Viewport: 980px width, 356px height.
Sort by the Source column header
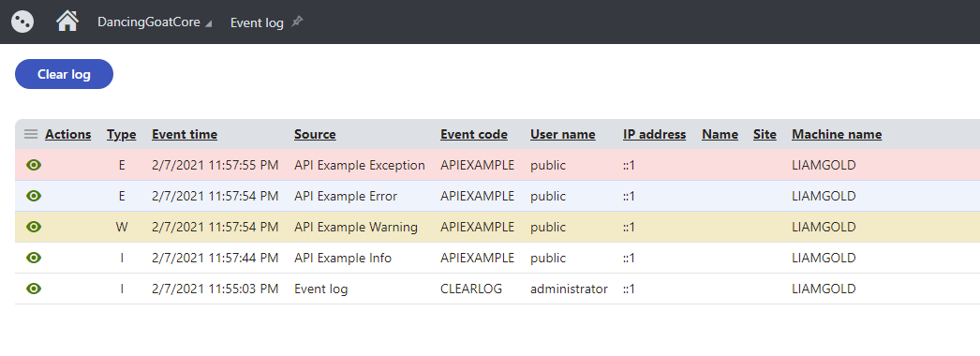coord(315,134)
